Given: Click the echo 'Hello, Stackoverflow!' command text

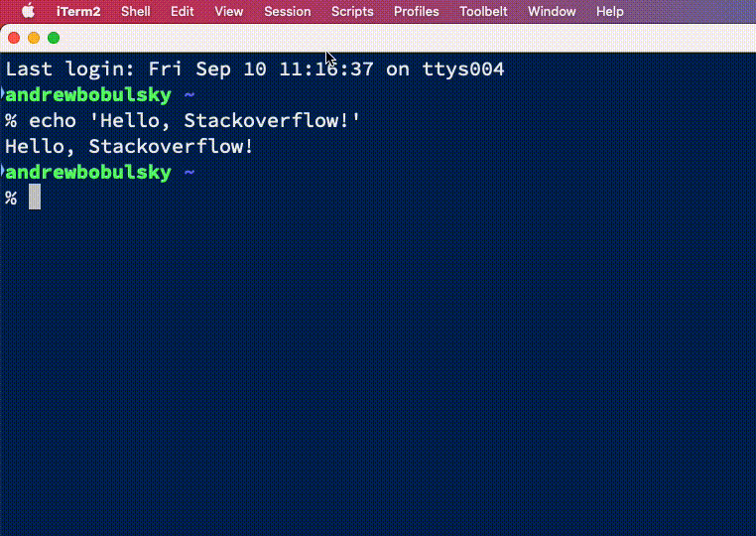Looking at the screenshot, I should pyautogui.click(x=194, y=121).
